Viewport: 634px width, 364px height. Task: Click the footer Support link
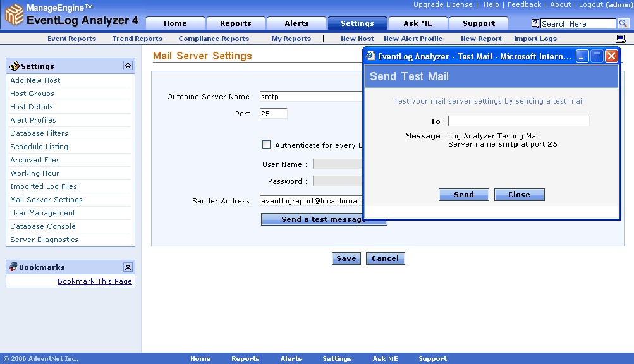[432, 359]
